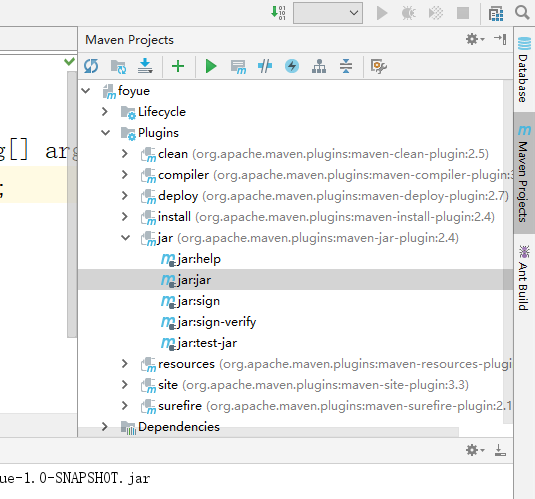Expand the resources plugin node
Image resolution: width=535 pixels, height=499 pixels.
[x=125, y=364]
